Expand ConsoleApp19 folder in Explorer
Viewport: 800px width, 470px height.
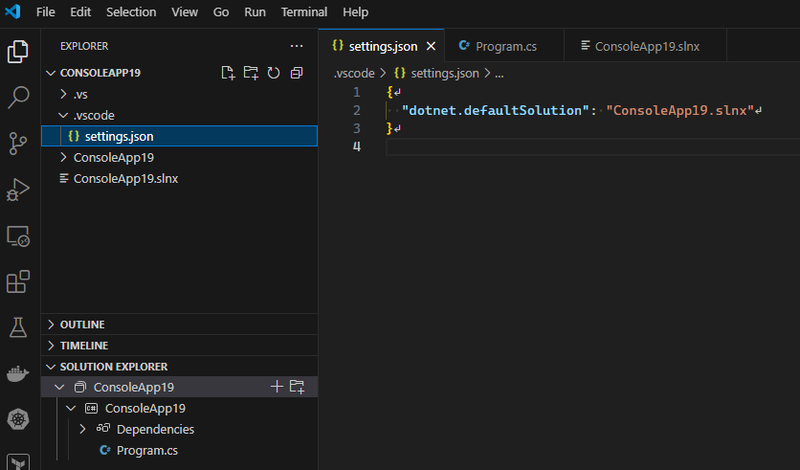point(63,157)
